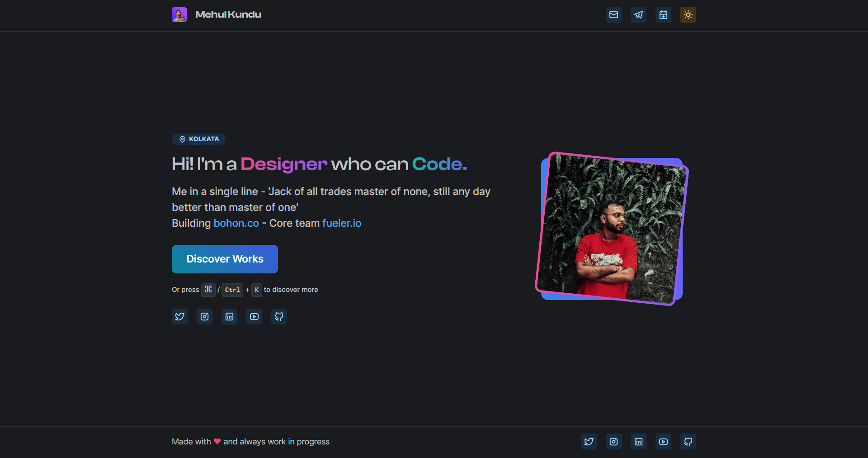868x458 pixels.
Task: Follow the fueler.io link
Action: coord(341,223)
